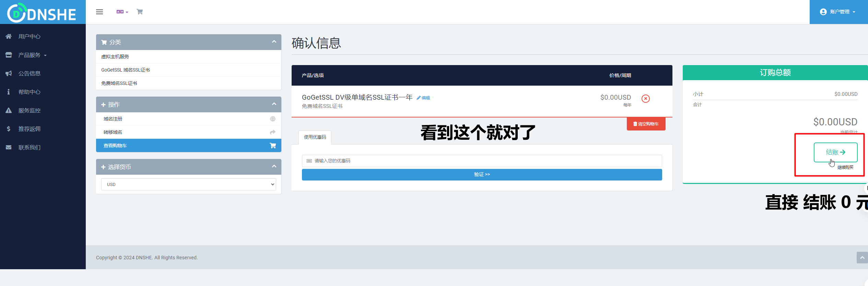The image size is (868, 286).
Task: Click the dollar icon beside 推荐返佣
Action: 9,129
